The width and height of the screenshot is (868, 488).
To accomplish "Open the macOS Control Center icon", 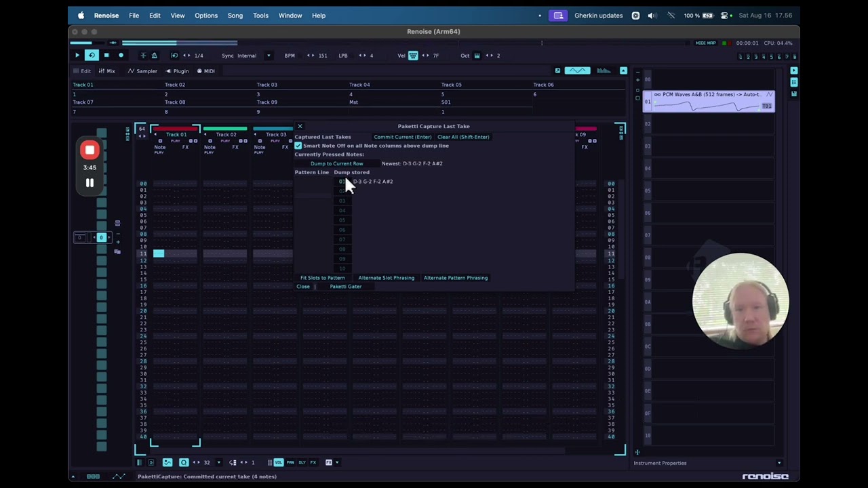I will [724, 16].
